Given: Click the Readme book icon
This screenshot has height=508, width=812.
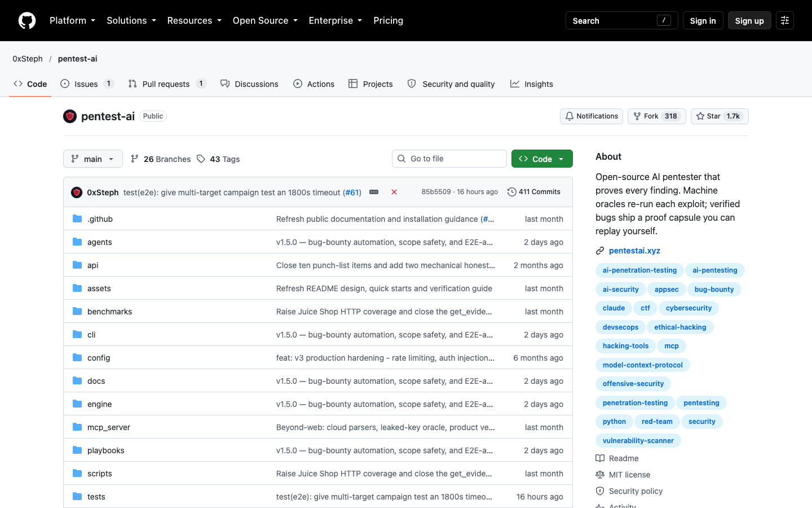Looking at the screenshot, I should click(x=600, y=458).
